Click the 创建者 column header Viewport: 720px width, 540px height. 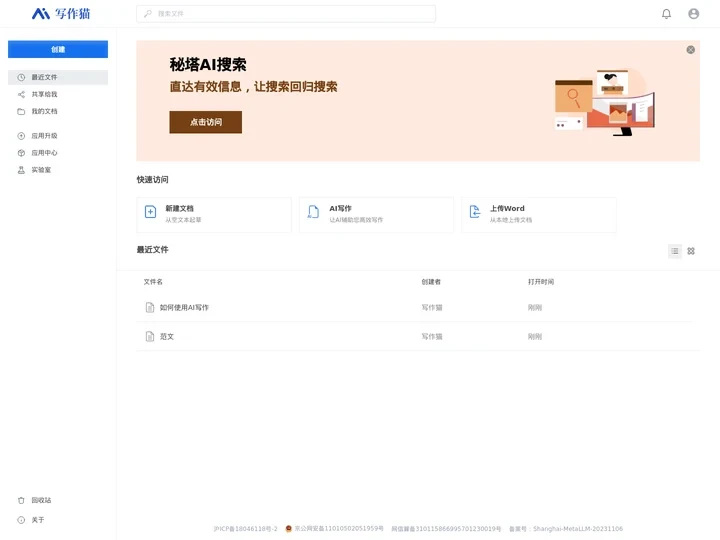[431, 282]
